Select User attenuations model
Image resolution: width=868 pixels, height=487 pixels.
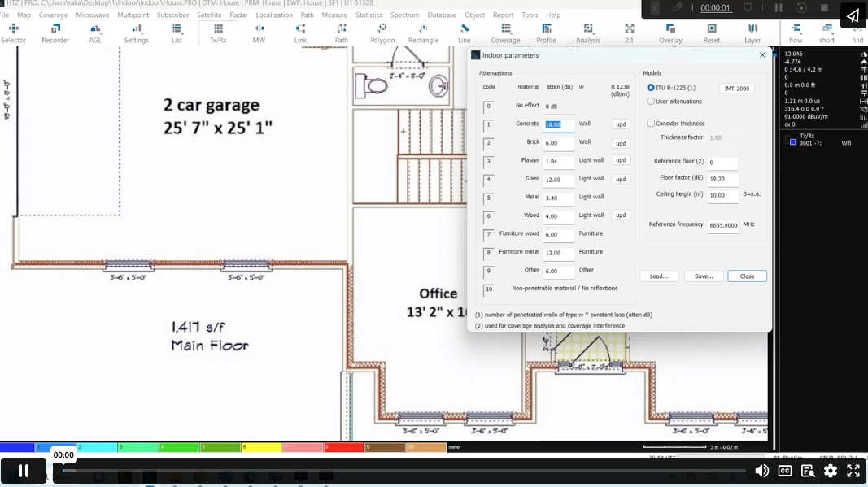651,102
